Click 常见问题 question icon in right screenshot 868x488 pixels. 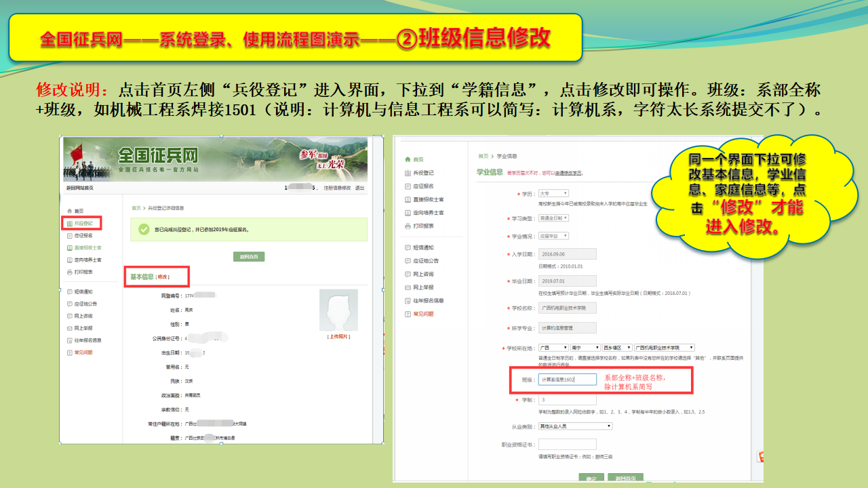click(408, 314)
